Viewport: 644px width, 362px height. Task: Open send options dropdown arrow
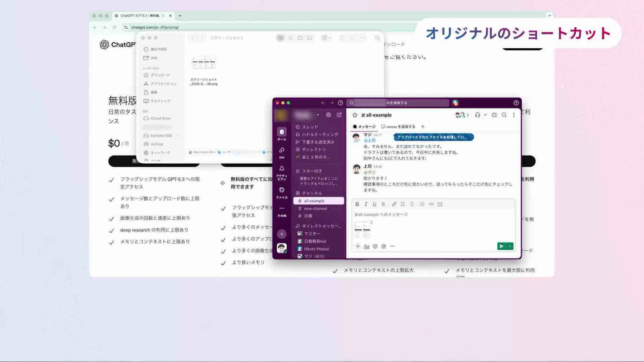click(510, 246)
